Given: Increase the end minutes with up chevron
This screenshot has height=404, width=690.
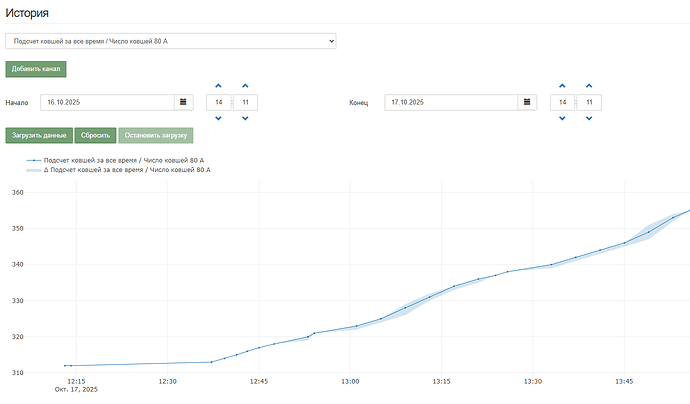Looking at the screenshot, I should [588, 86].
